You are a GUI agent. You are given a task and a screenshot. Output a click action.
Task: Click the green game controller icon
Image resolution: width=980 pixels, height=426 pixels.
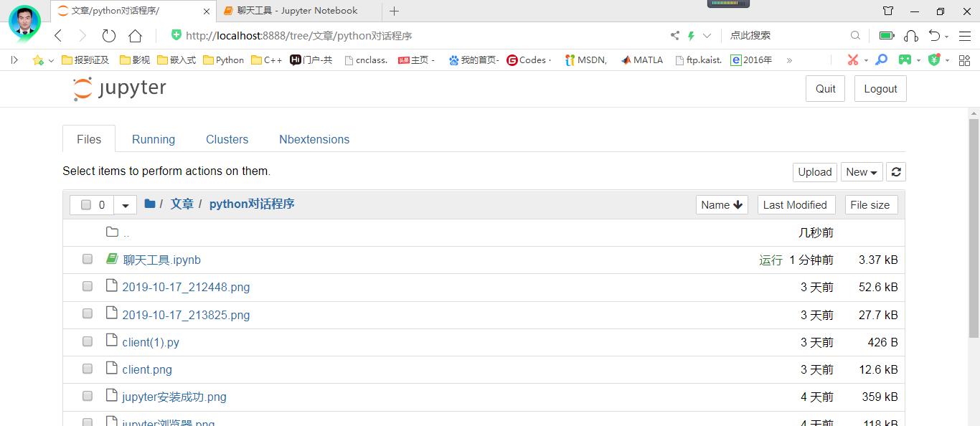906,60
